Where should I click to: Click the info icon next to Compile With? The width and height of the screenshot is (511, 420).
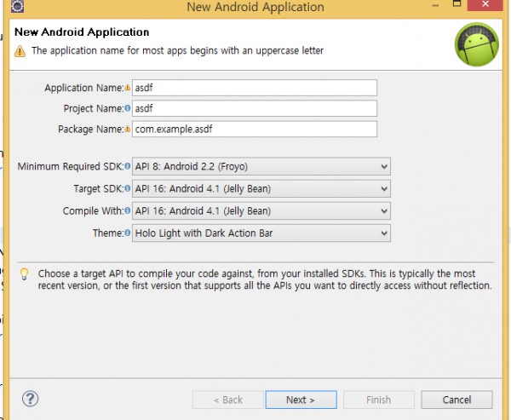pos(128,210)
